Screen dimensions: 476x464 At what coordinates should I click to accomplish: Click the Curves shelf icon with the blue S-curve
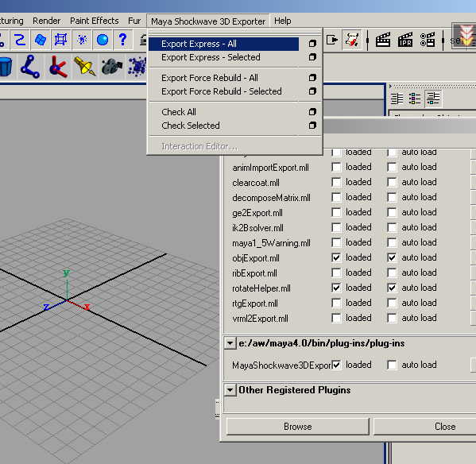tap(20, 40)
